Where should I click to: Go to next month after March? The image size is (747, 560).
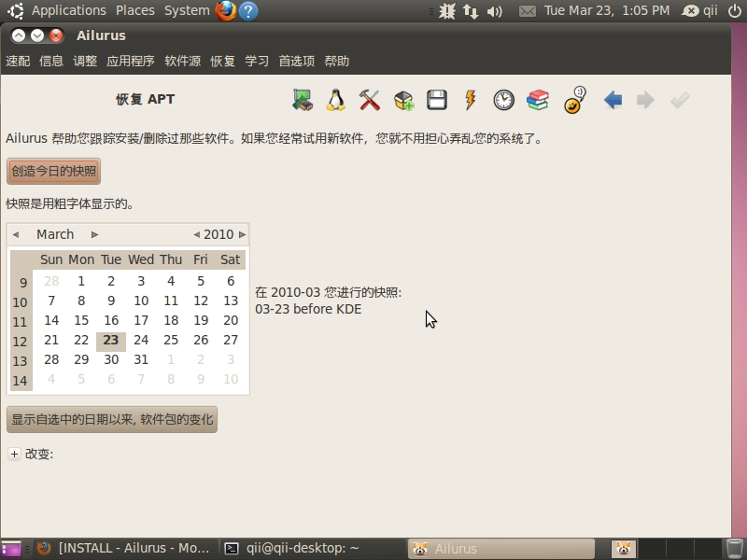click(x=95, y=235)
